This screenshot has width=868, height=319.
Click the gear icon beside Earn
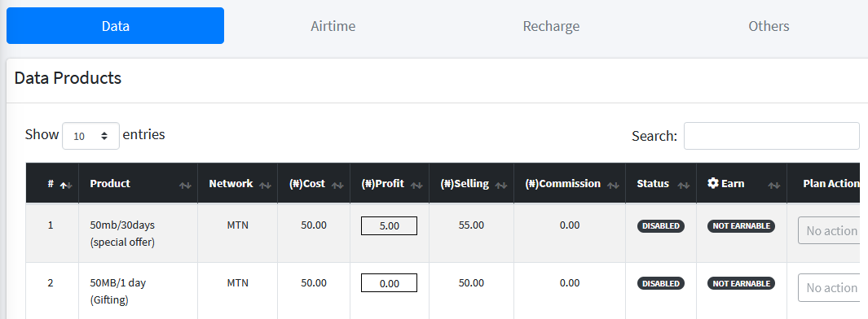[713, 183]
